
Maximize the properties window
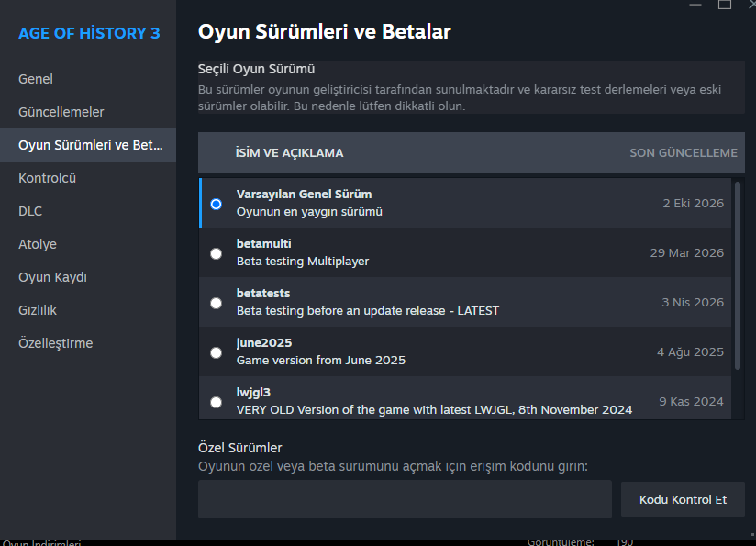[x=724, y=5]
